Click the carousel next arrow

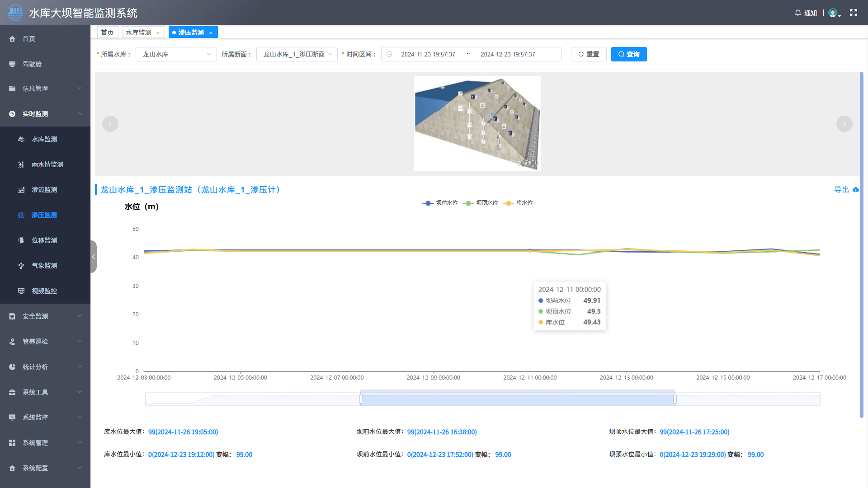[x=844, y=124]
